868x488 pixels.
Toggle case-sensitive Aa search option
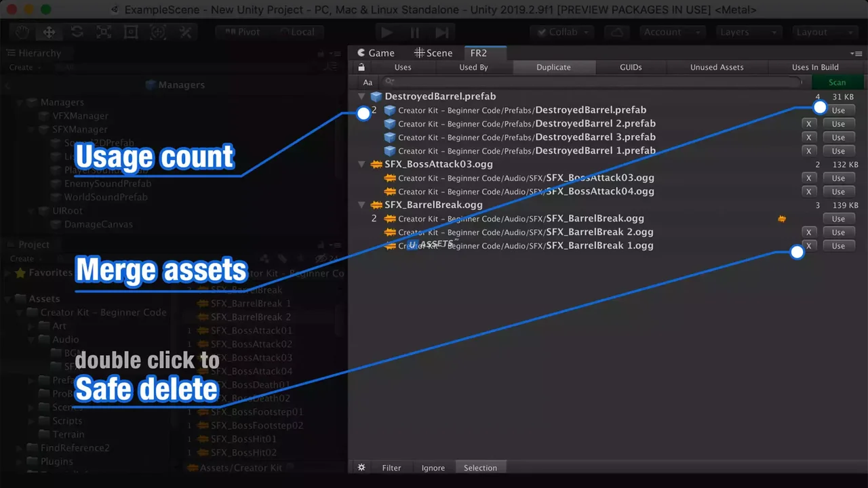368,82
